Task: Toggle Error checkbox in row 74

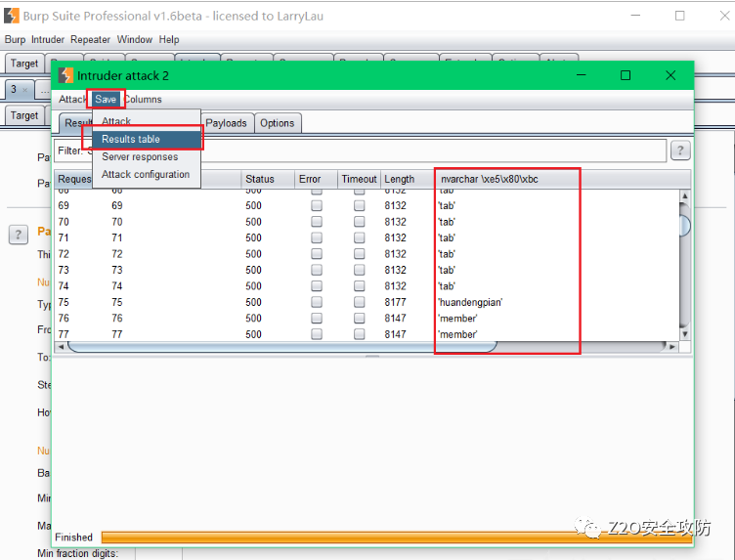Action: [317, 285]
